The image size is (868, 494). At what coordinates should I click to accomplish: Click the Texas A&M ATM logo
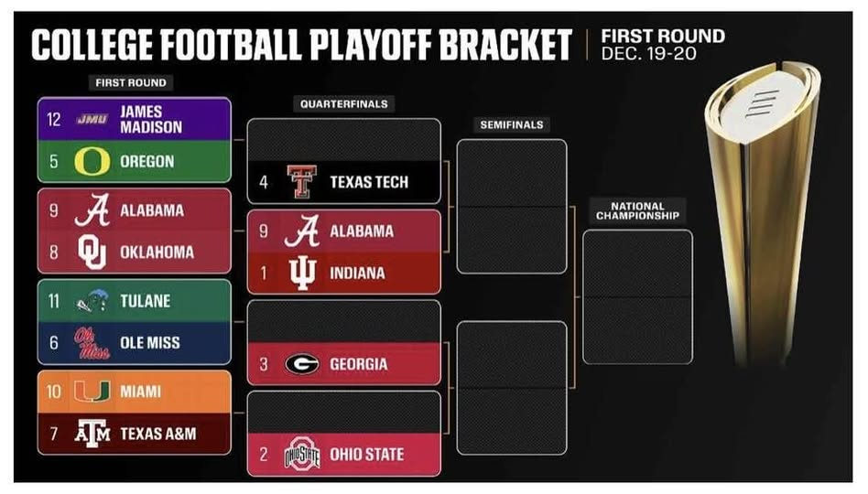coord(92,434)
